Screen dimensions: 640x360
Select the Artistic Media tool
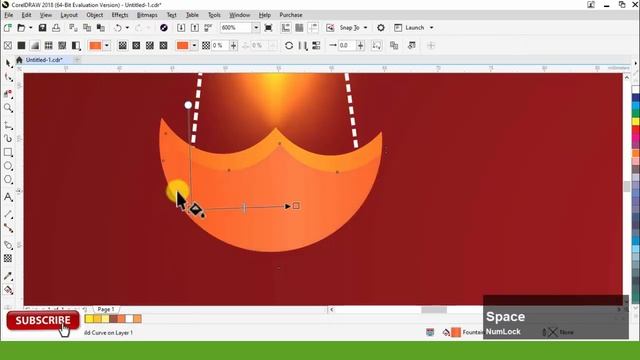coord(8,139)
